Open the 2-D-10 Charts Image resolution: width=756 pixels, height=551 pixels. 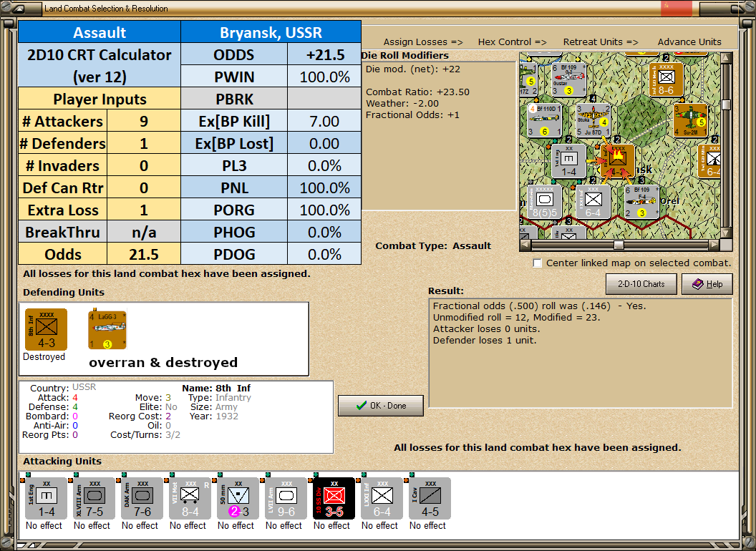point(641,284)
